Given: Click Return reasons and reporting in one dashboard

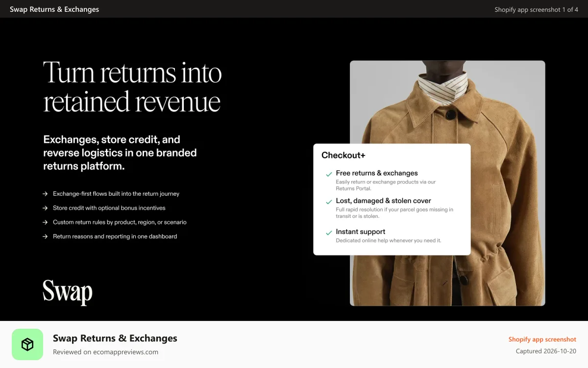Looking at the screenshot, I should point(115,237).
